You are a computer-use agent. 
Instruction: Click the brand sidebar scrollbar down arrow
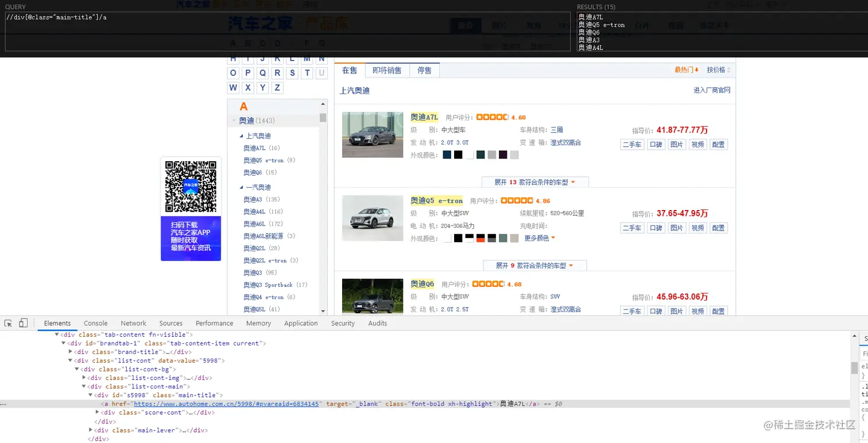(323, 311)
